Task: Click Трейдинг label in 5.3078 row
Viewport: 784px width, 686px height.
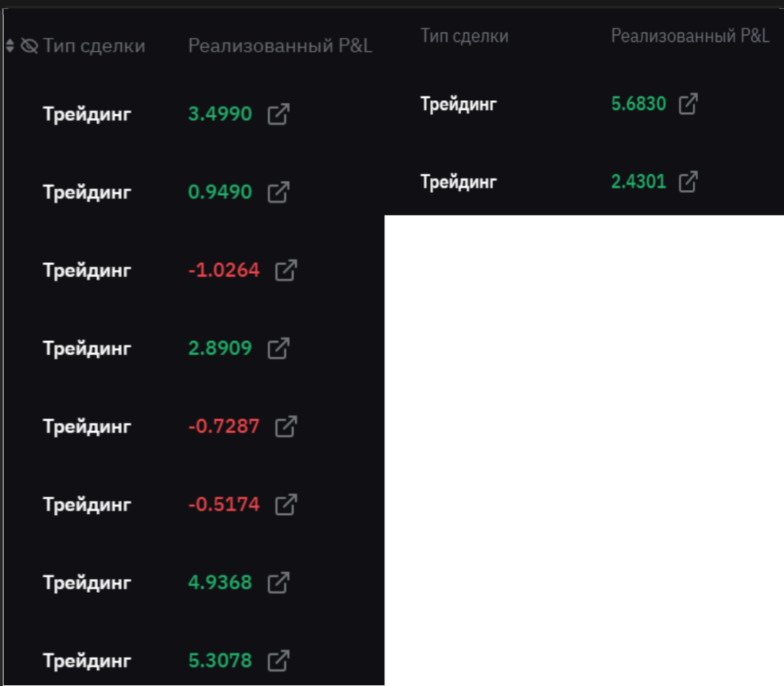Action: (87, 661)
